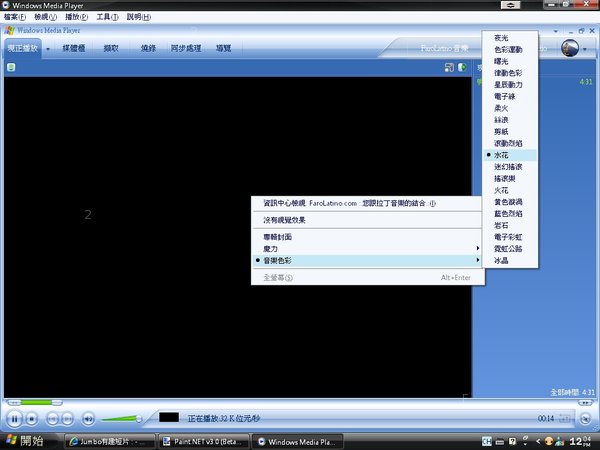600x450 pixels.
Task: Select 星辰動力 visualization
Action: (510, 85)
